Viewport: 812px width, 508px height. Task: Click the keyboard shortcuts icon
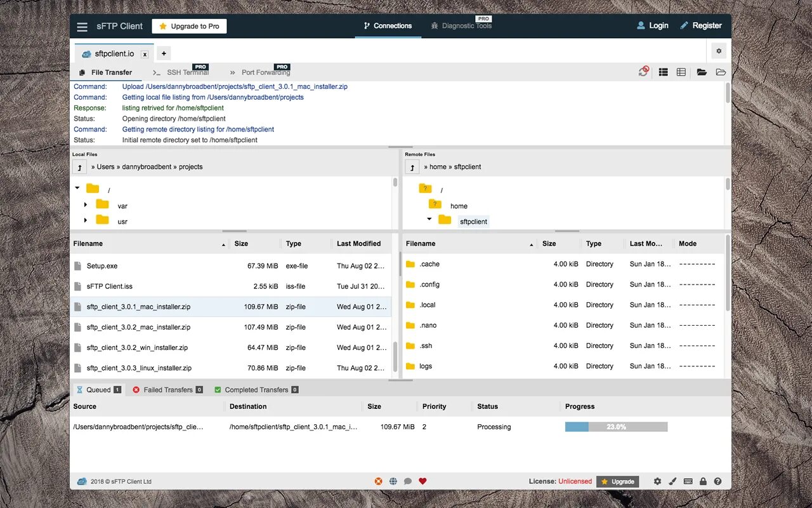pos(688,481)
